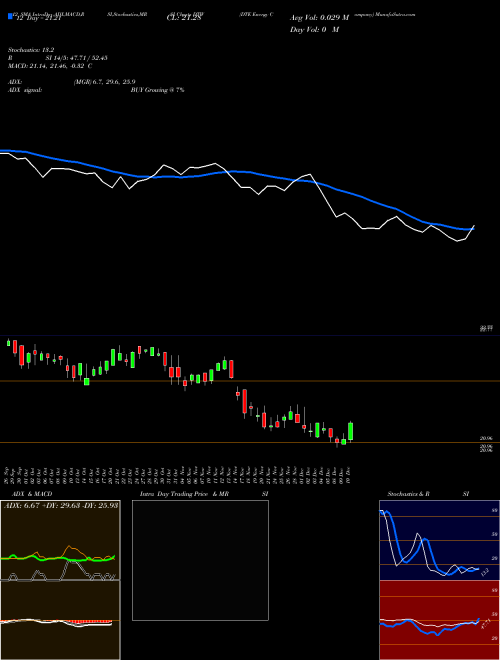Click the 'Intra Day Trading Price & MR' title

(184, 494)
